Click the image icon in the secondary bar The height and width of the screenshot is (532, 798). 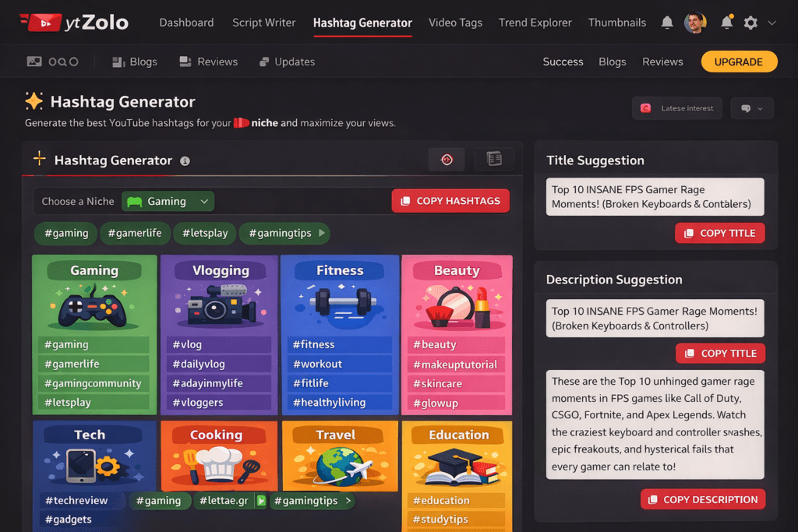click(x=34, y=62)
